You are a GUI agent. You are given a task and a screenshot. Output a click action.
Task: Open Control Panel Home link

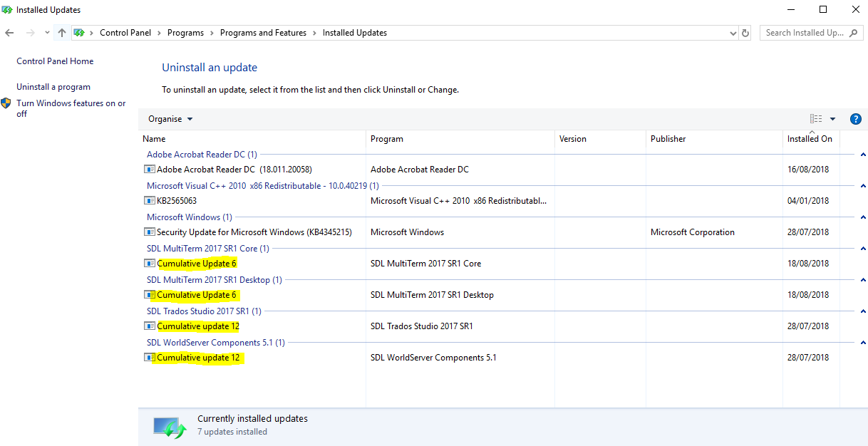tap(55, 61)
